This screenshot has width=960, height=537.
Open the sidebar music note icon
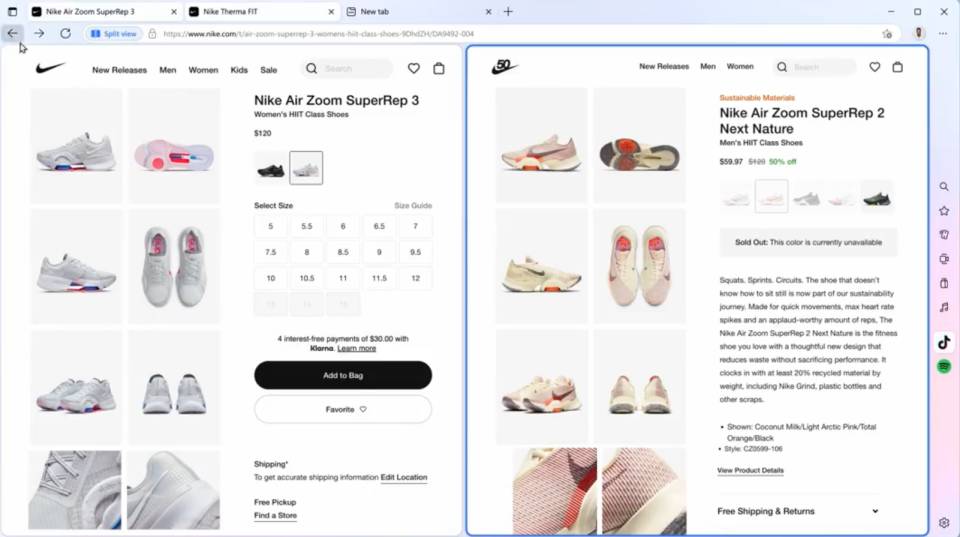pos(944,307)
